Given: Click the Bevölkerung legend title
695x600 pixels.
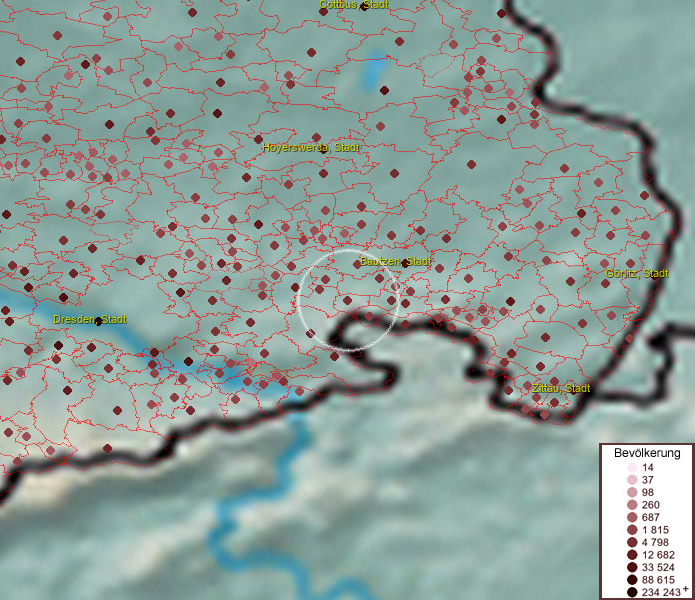Looking at the screenshot, I should click(x=646, y=452).
